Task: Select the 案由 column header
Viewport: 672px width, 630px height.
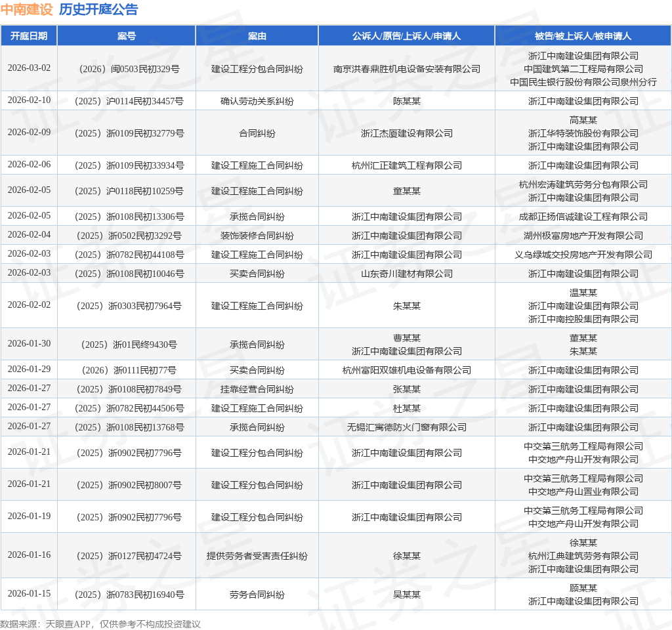Action: tap(257, 36)
